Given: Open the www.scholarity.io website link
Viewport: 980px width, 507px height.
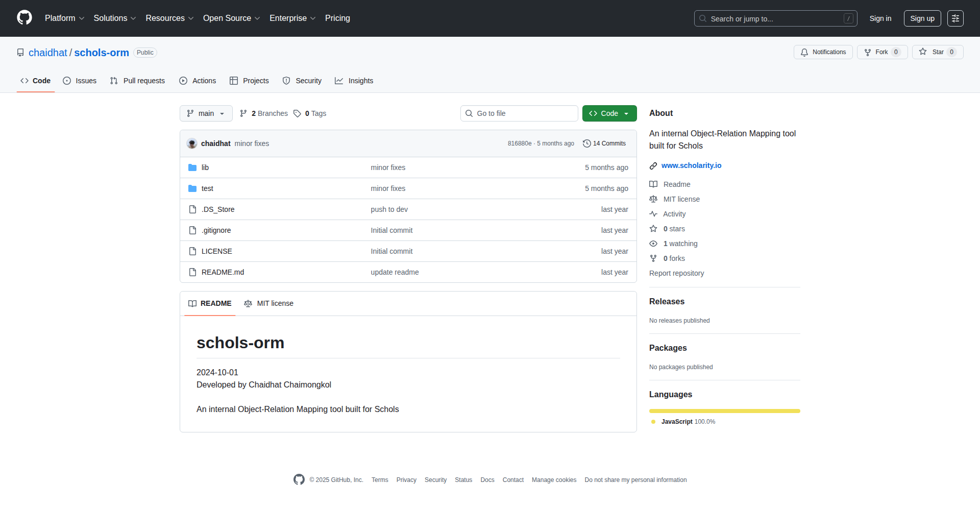Looking at the screenshot, I should click(692, 165).
